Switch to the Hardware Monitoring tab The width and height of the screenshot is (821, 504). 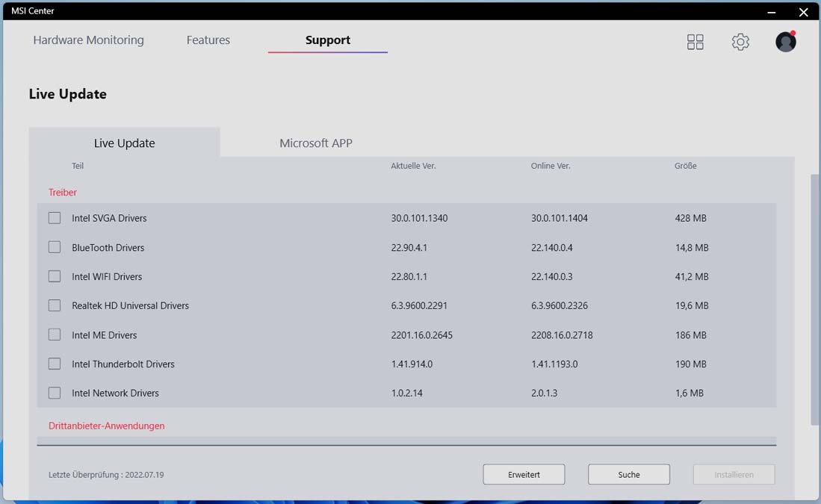[x=88, y=40]
